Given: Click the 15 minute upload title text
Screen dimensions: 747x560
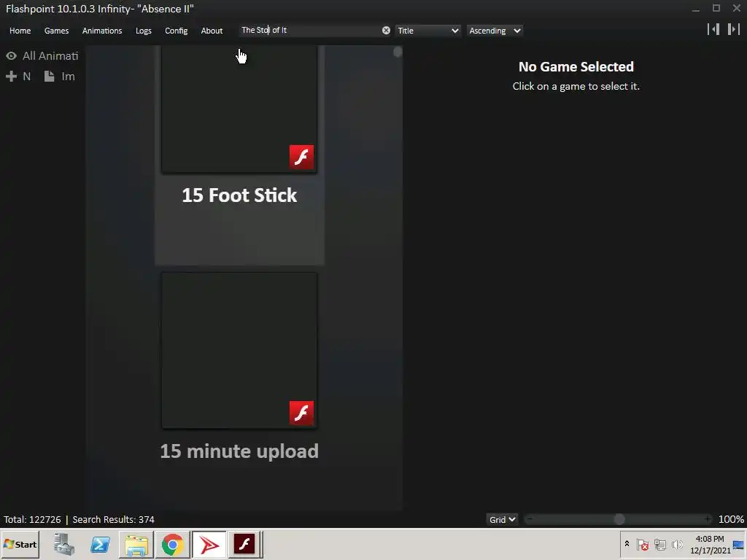Looking at the screenshot, I should tap(239, 451).
